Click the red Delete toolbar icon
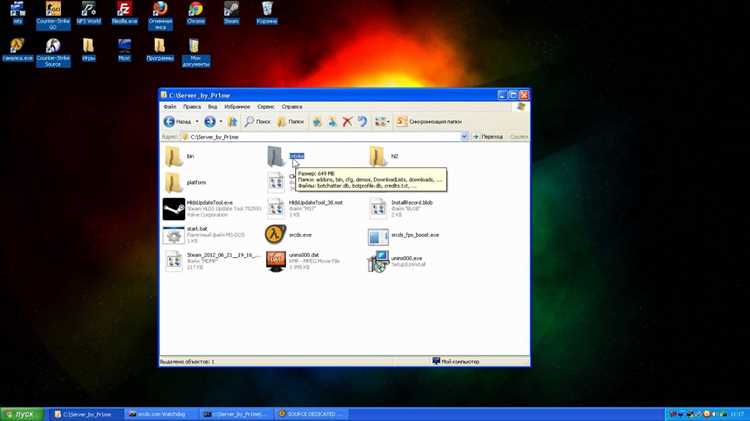Image resolution: width=750 pixels, height=421 pixels. click(347, 122)
